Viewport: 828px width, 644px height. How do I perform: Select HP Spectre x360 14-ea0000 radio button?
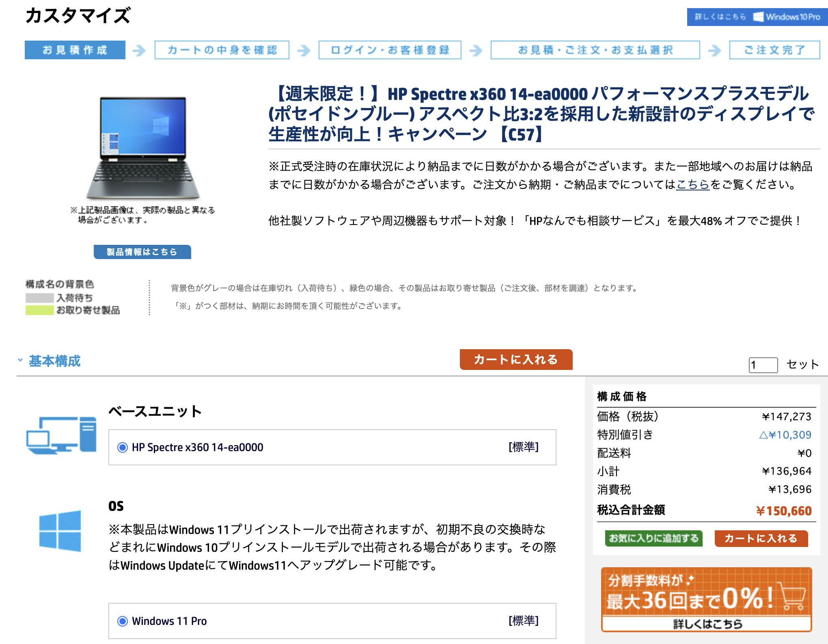122,447
